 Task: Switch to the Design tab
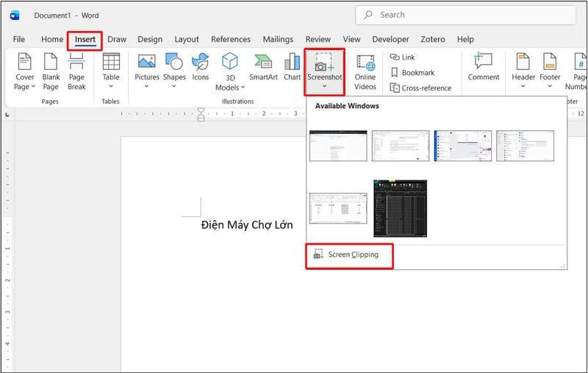pos(150,39)
